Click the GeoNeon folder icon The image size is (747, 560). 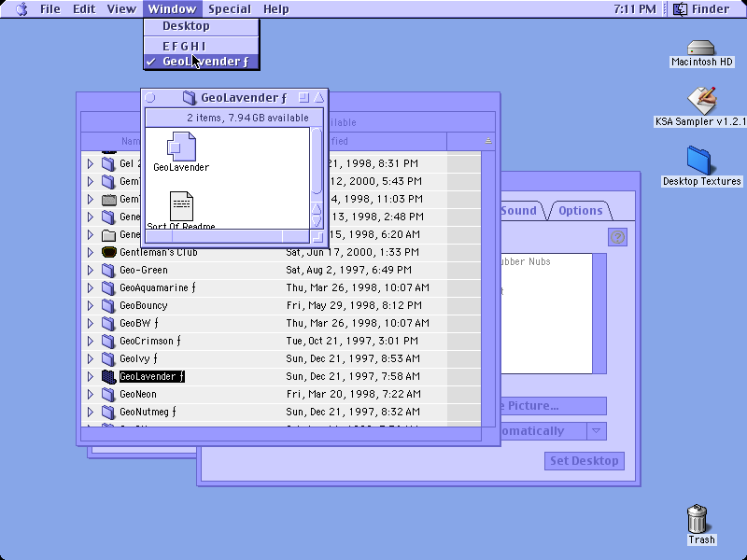pyautogui.click(x=108, y=394)
